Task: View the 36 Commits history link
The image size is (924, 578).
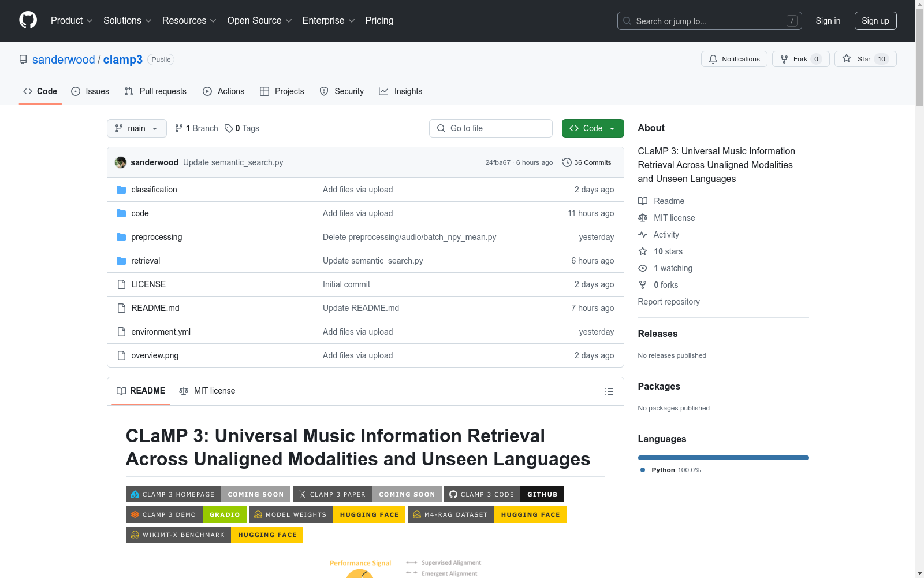Action: coord(587,162)
